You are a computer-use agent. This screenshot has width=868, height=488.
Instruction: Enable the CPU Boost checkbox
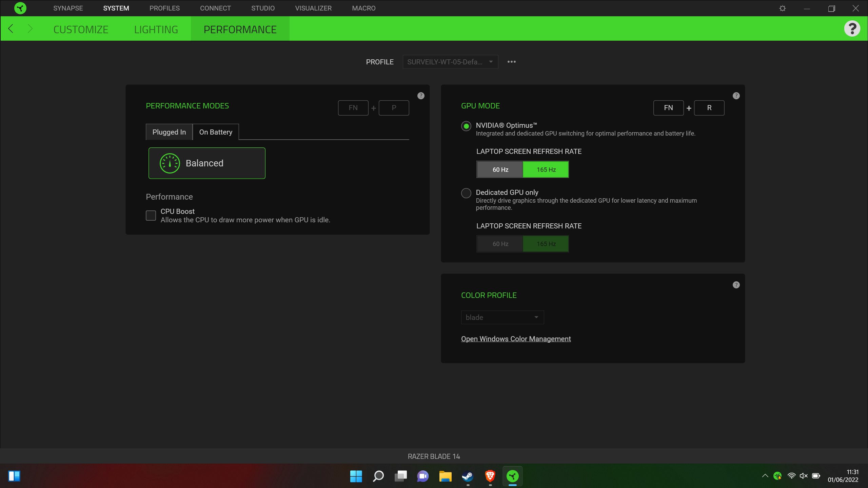click(151, 215)
